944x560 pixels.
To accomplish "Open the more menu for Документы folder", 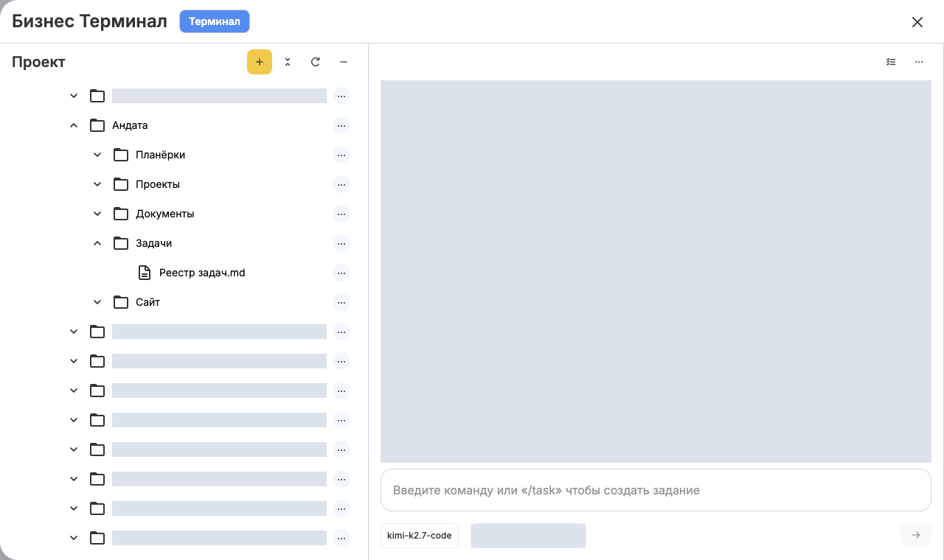I will pos(341,214).
